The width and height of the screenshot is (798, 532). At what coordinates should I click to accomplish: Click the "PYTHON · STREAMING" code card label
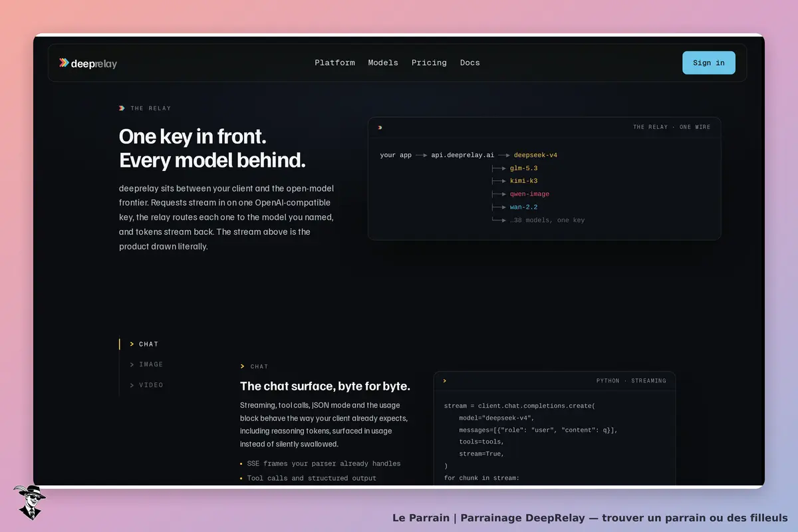[x=631, y=381]
